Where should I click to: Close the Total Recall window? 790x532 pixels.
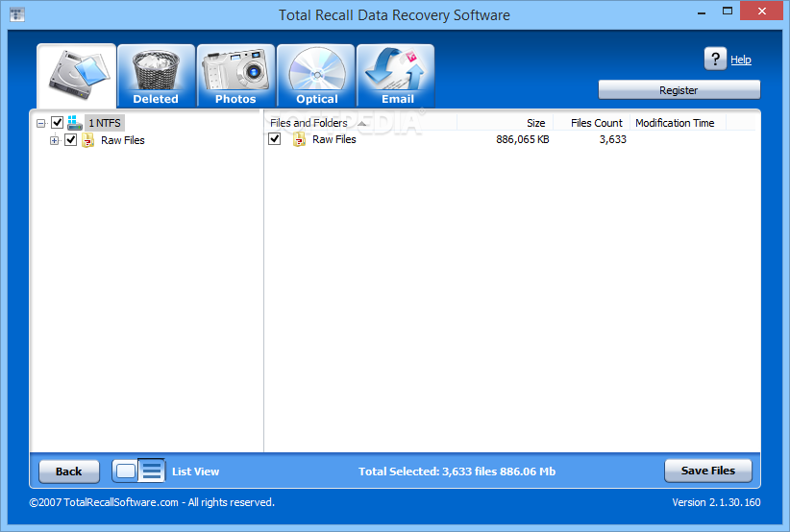(x=762, y=12)
